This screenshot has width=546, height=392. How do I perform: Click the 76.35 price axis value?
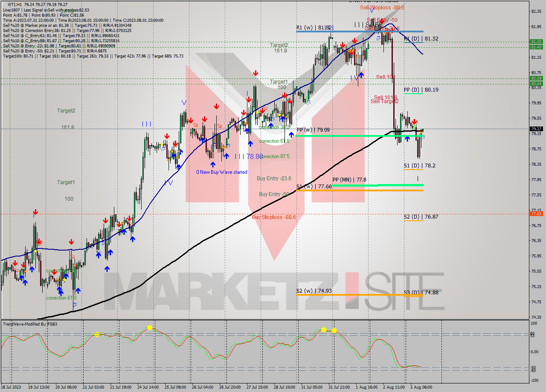click(536, 240)
